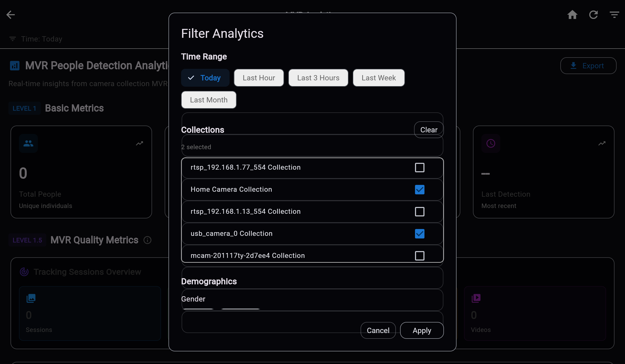Click Export to download analytics data
Image resolution: width=625 pixels, height=364 pixels.
click(x=588, y=66)
